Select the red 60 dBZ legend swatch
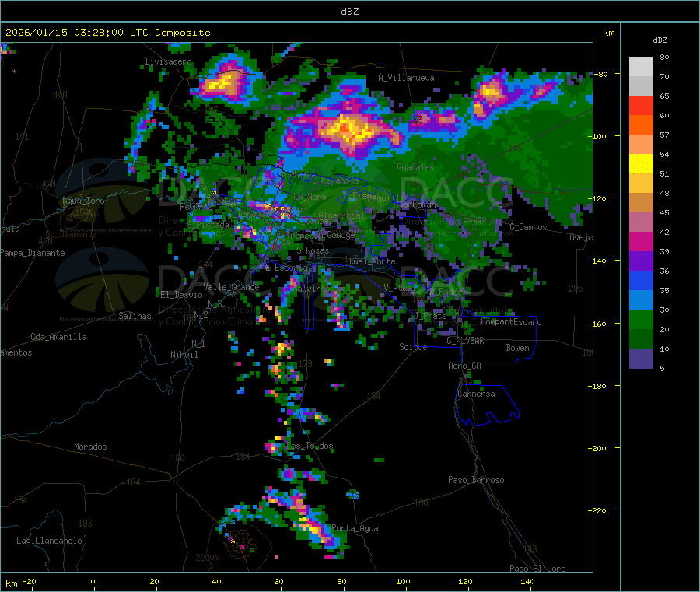The image size is (700, 592). click(641, 105)
